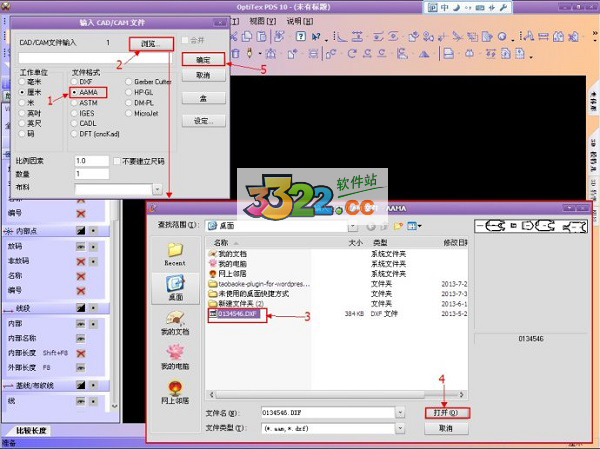
Task: Click 我的文档 shortcut in places bar
Action: pos(175,323)
